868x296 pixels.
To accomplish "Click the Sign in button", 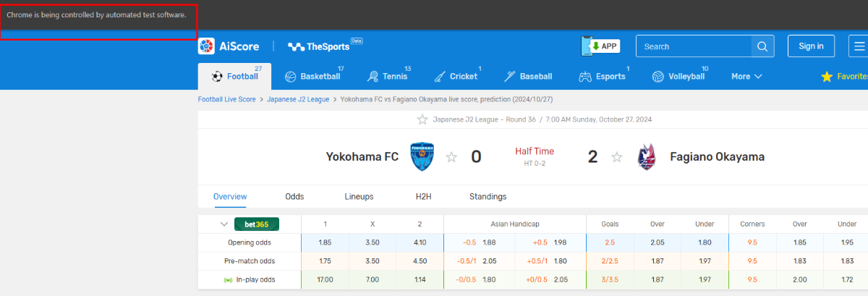I will point(811,46).
